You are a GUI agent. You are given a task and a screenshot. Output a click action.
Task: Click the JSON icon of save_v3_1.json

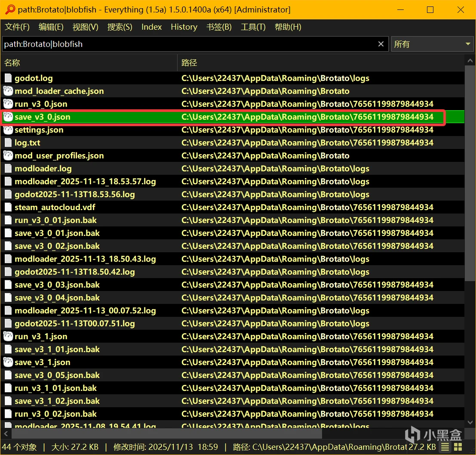8,362
